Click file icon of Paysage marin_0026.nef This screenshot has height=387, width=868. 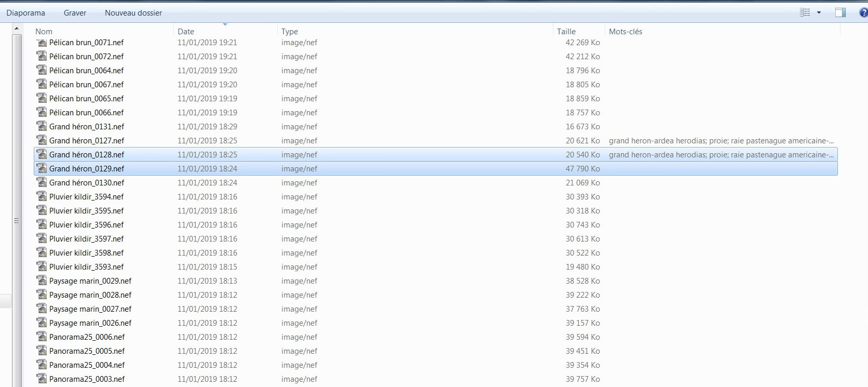click(42, 323)
